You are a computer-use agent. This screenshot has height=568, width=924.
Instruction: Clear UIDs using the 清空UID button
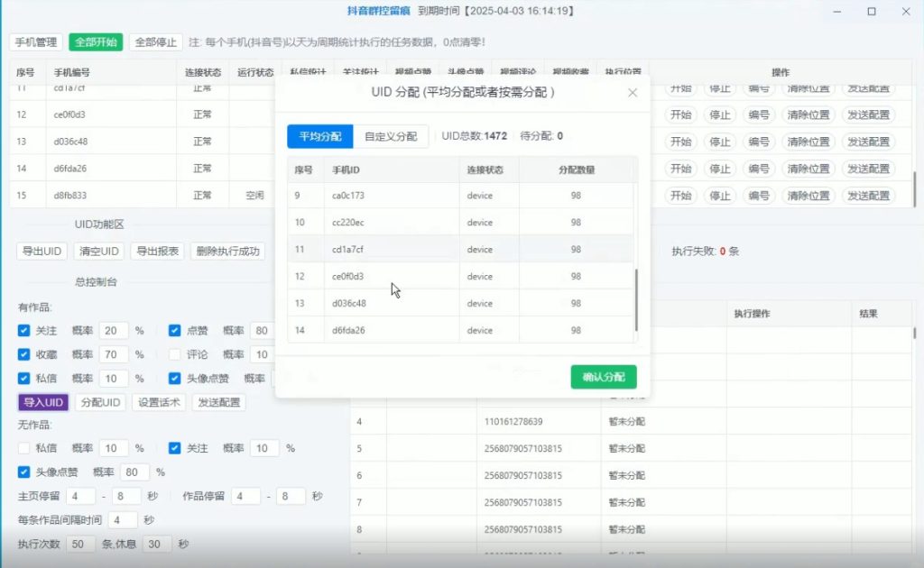(x=99, y=251)
